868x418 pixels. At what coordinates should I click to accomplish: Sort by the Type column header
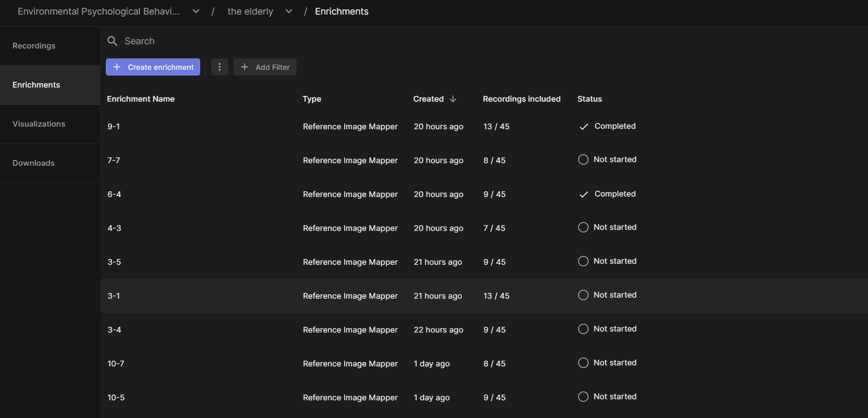tap(312, 99)
